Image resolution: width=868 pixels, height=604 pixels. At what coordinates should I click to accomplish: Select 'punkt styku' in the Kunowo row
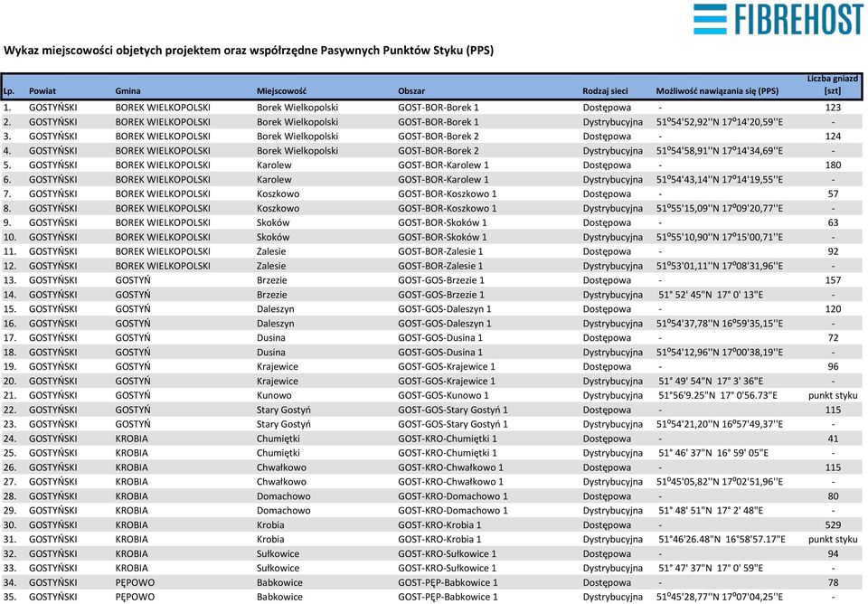[833, 395]
